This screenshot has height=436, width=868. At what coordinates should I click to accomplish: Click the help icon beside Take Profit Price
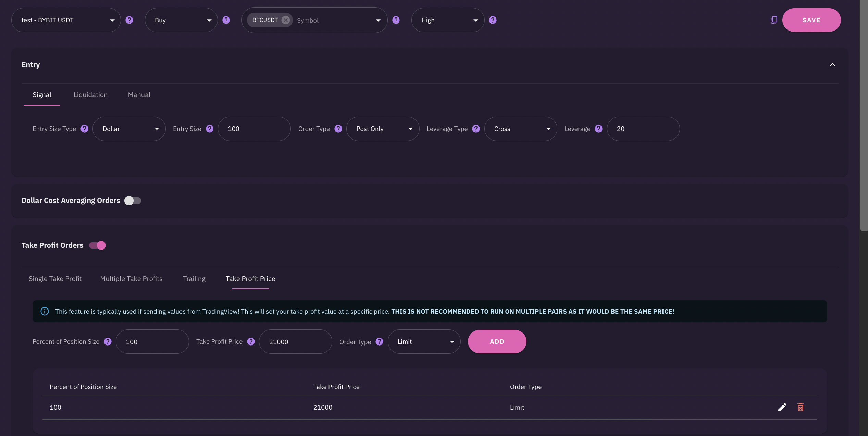(251, 342)
